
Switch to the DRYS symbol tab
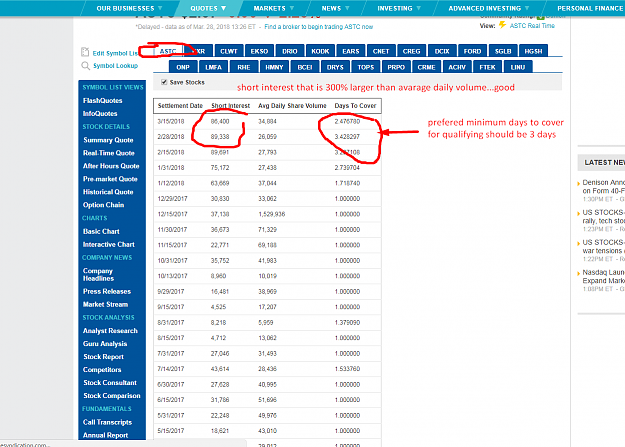pyautogui.click(x=335, y=67)
